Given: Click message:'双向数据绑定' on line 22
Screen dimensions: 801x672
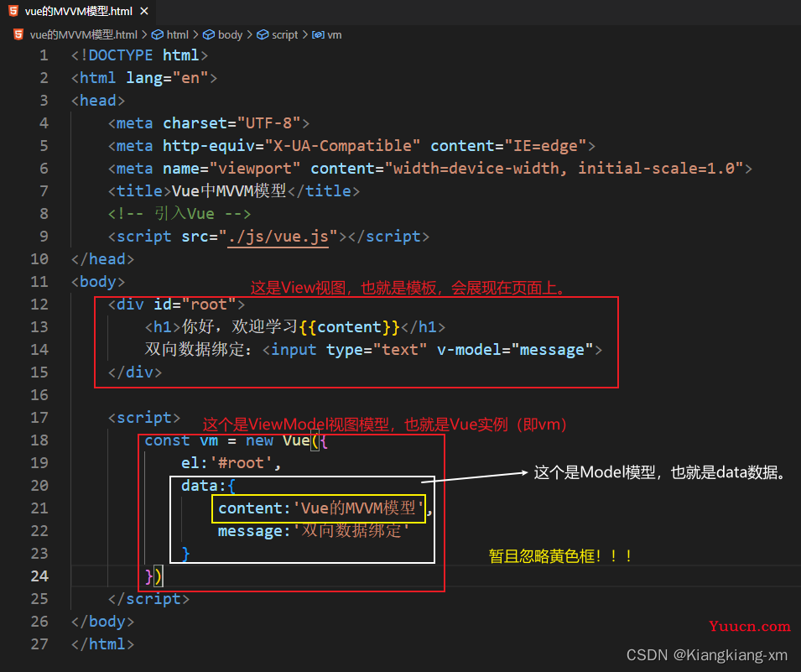Looking at the screenshot, I should (314, 531).
